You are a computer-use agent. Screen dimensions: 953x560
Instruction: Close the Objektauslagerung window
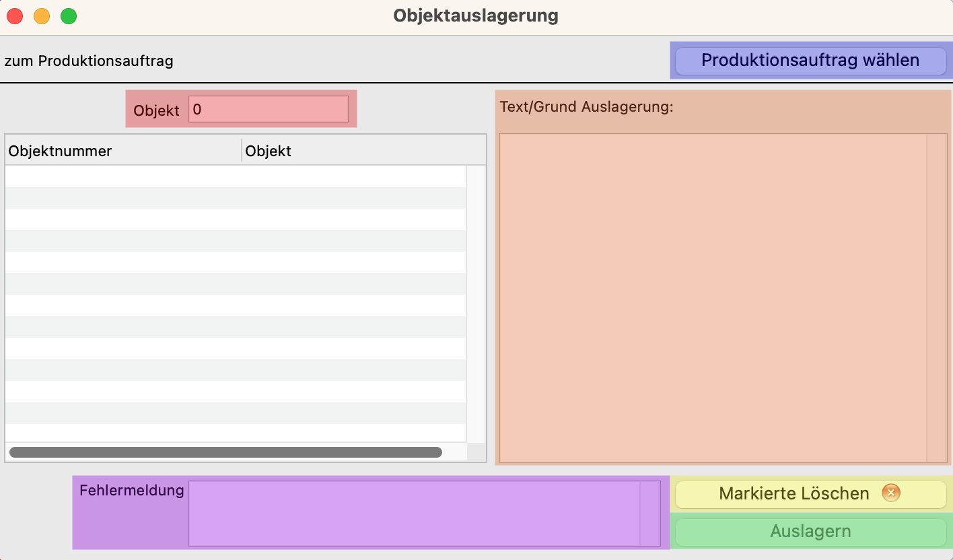[x=15, y=16]
